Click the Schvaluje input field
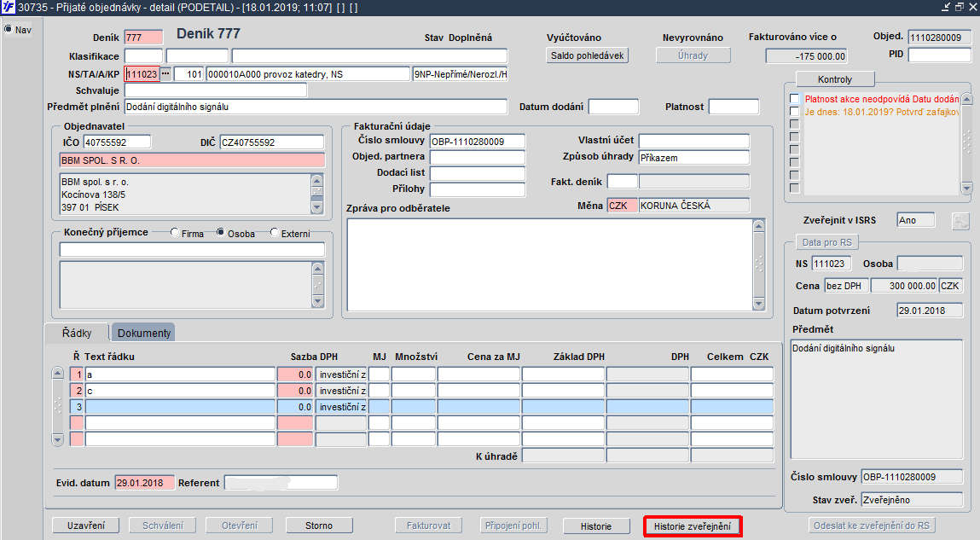The width and height of the screenshot is (980, 540). click(216, 90)
